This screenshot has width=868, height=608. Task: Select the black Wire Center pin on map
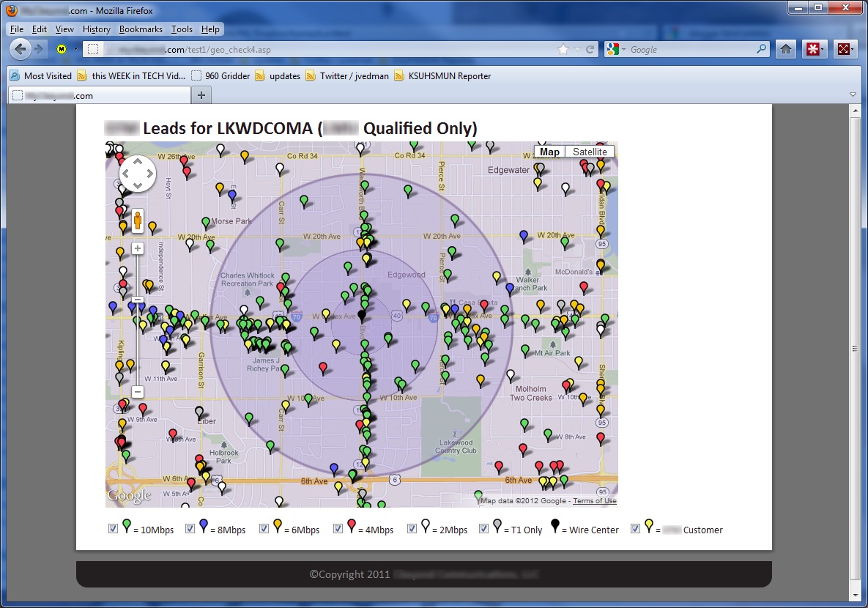click(x=362, y=316)
